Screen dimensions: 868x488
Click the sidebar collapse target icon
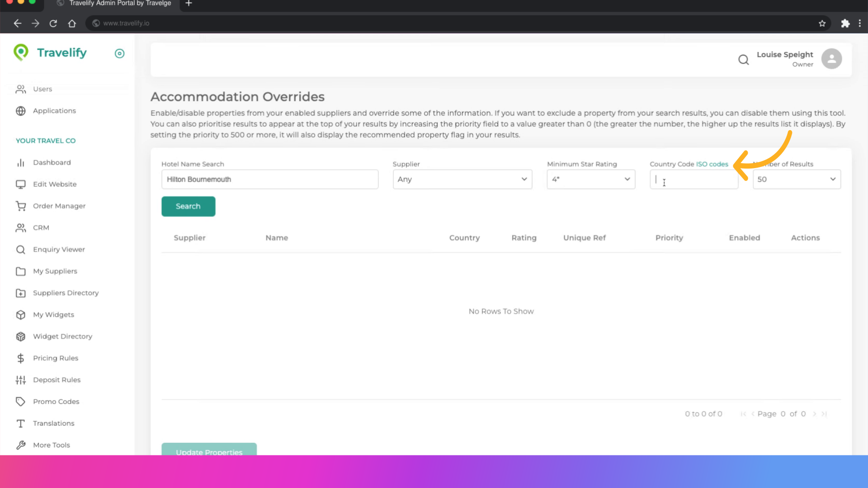[119, 54]
